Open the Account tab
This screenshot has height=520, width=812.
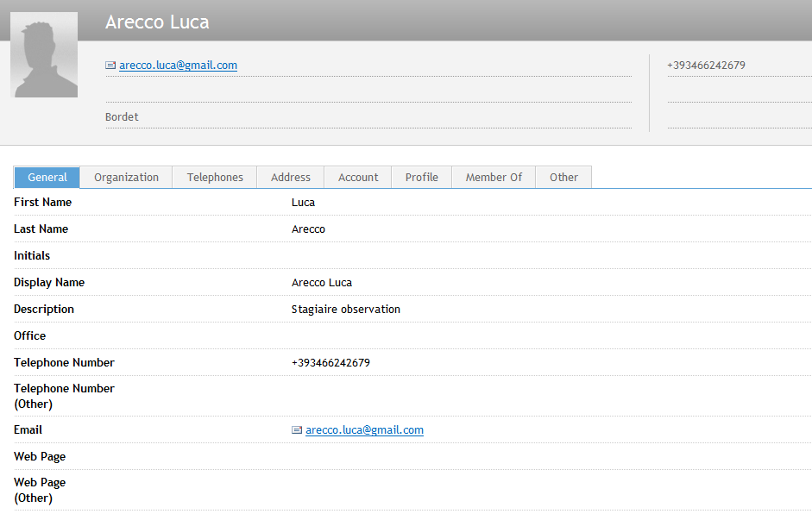point(358,178)
